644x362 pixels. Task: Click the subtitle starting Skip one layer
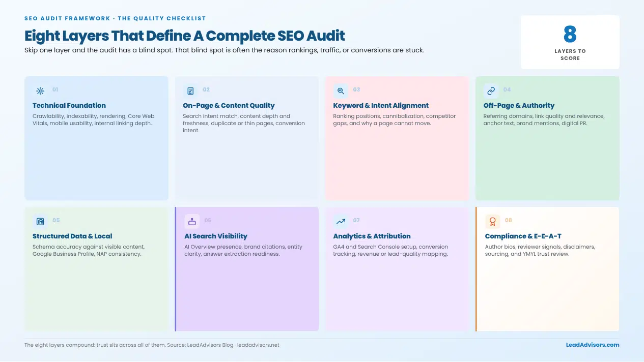click(224, 50)
